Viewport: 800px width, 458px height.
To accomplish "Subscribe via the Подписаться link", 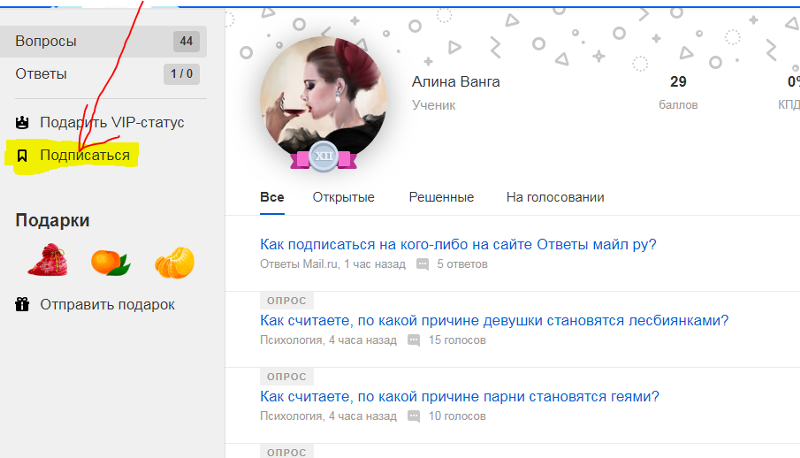I will (85, 155).
